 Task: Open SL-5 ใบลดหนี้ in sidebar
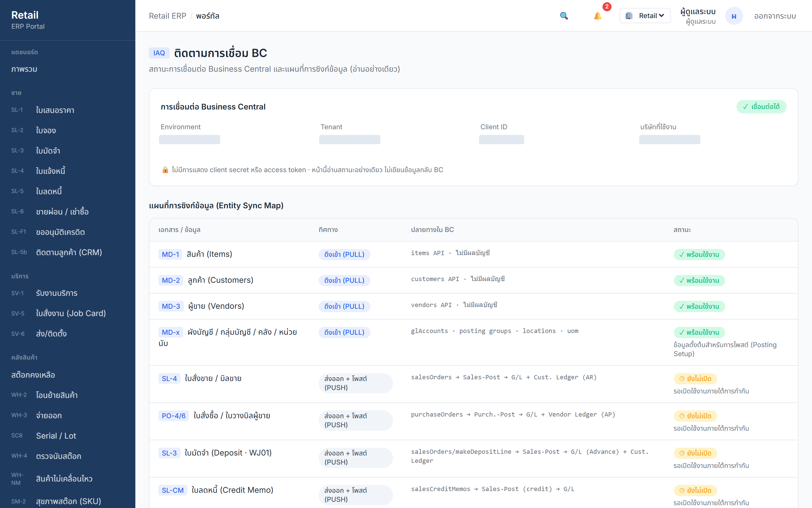tap(67, 191)
